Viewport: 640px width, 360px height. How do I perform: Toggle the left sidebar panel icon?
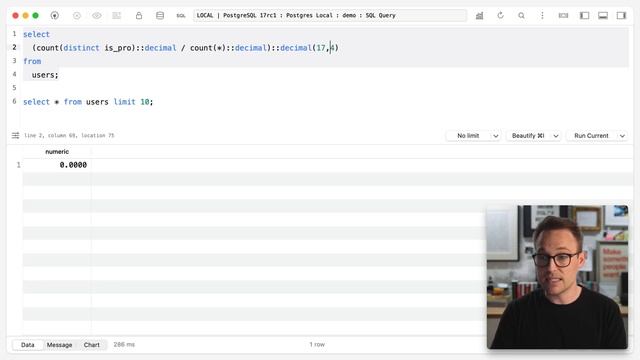tap(584, 16)
